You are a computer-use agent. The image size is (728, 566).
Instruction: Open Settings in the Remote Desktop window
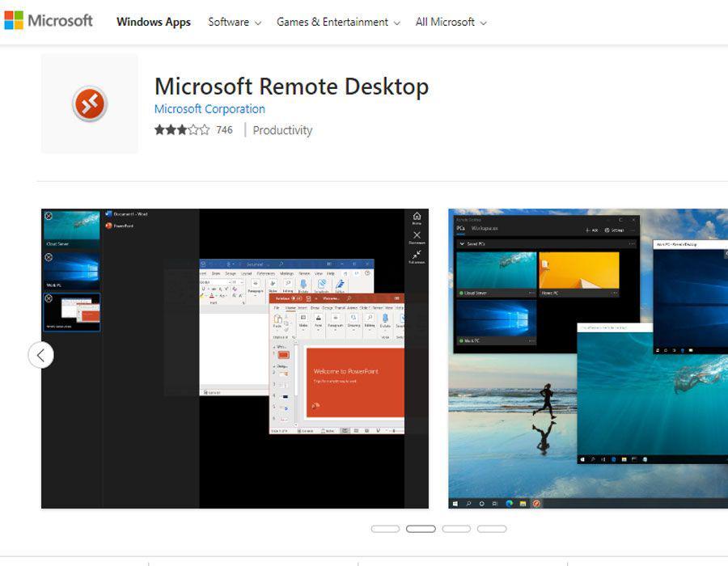pyautogui.click(x=614, y=230)
